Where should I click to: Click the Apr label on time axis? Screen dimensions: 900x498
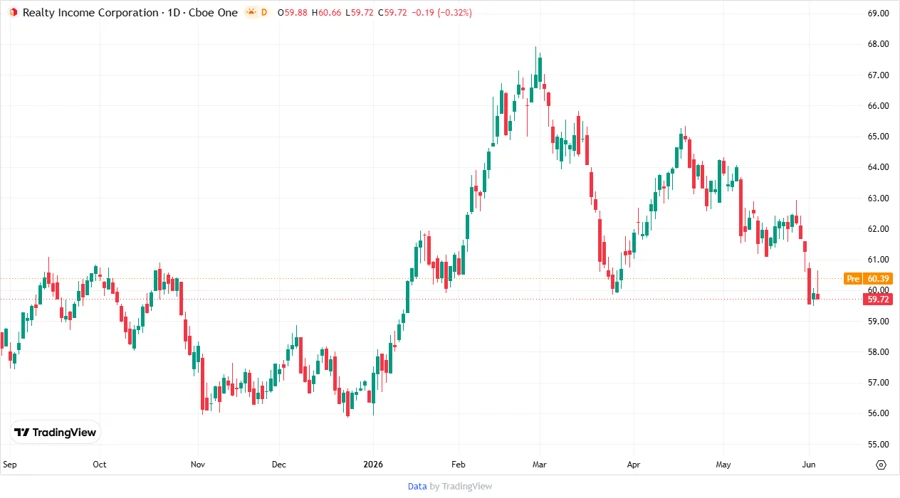coord(633,465)
